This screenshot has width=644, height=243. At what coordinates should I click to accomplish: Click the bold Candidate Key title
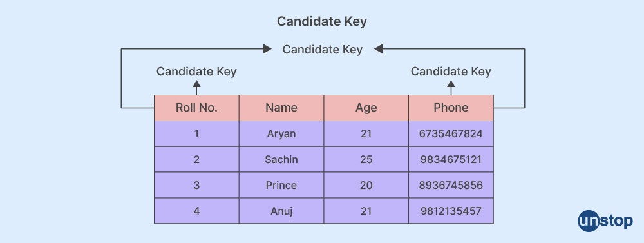(x=321, y=21)
